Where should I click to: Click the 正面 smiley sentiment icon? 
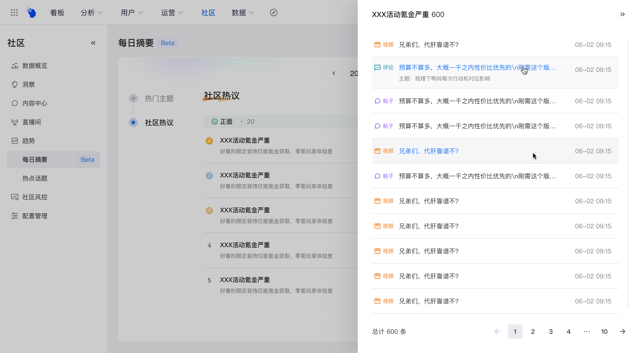coord(214,122)
